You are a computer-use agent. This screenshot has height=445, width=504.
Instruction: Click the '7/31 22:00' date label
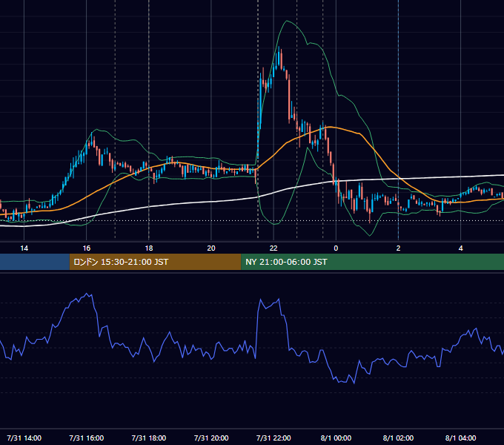click(x=273, y=438)
